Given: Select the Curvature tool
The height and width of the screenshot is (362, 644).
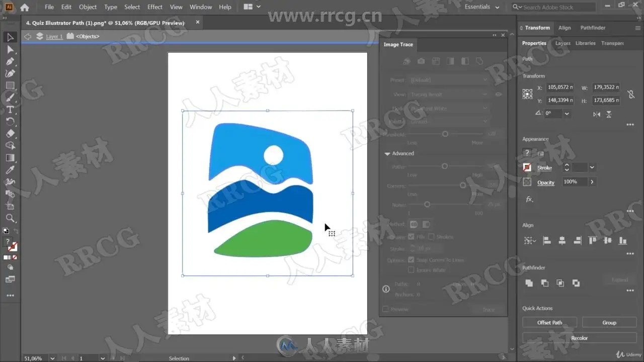Looking at the screenshot, I should [x=10, y=73].
